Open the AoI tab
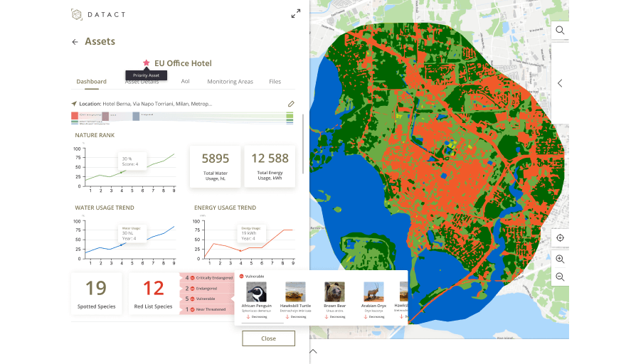Viewport: 626px width, 364px height. coord(185,82)
